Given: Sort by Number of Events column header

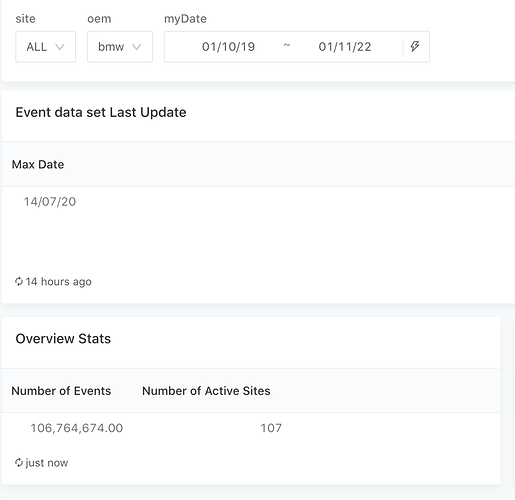Looking at the screenshot, I should click(x=61, y=391).
